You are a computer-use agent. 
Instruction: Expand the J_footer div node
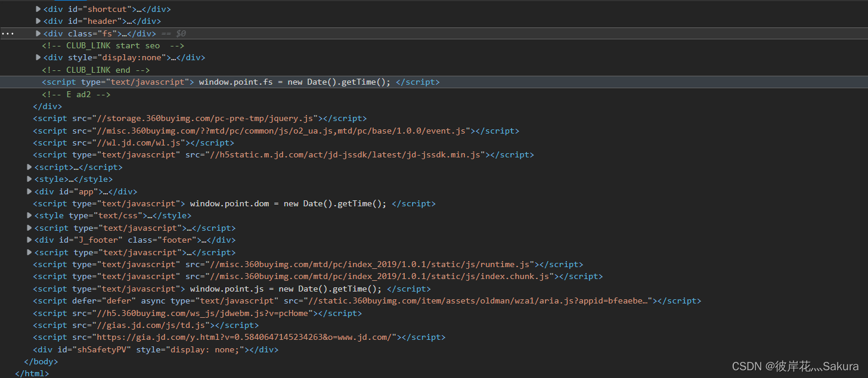click(29, 240)
